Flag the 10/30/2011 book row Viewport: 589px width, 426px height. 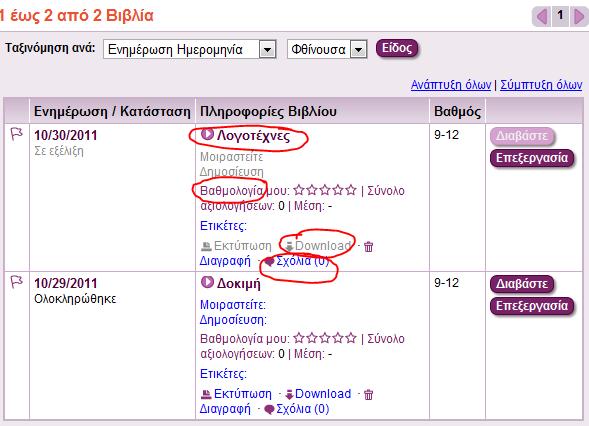(x=16, y=134)
